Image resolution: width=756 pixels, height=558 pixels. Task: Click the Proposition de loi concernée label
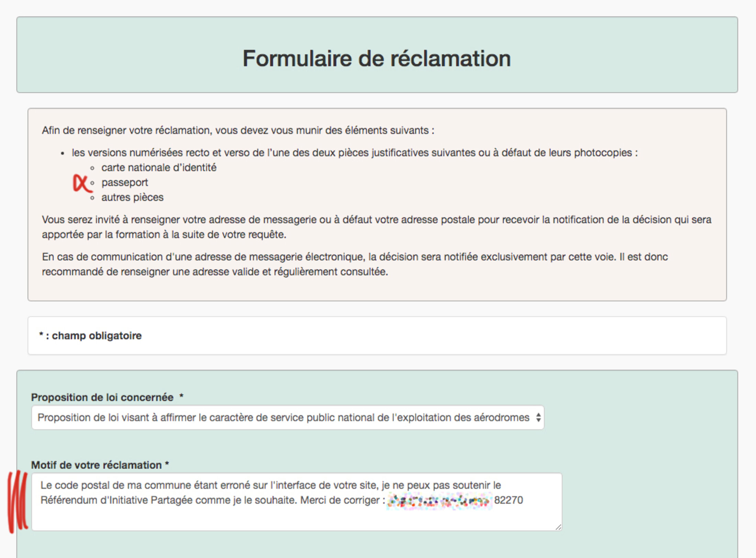tap(102, 398)
